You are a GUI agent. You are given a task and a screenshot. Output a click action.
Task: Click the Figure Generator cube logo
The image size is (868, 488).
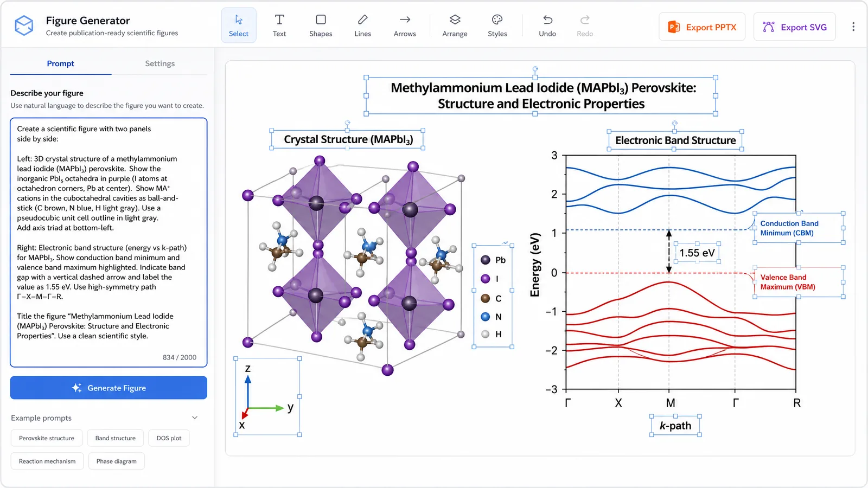click(24, 25)
